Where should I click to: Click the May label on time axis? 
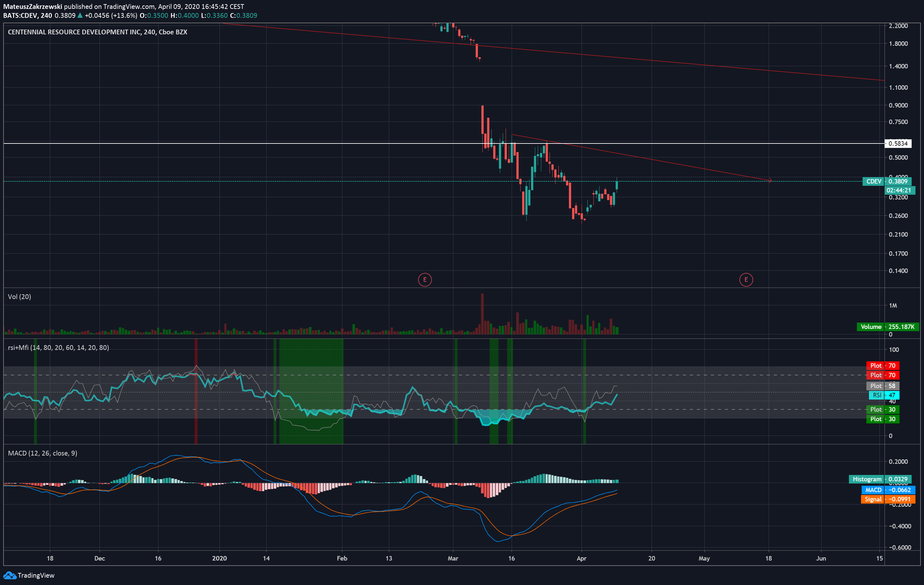click(704, 558)
